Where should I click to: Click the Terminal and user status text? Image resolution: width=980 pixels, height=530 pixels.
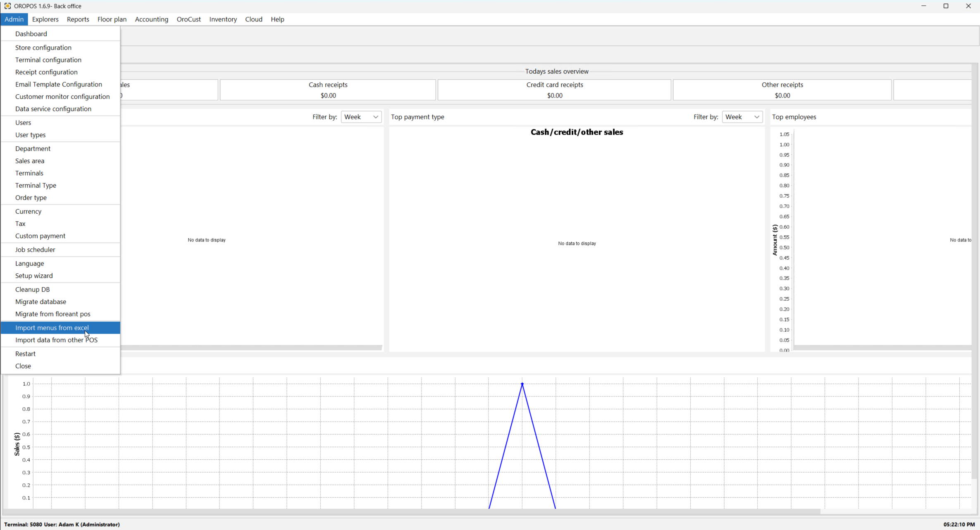point(62,525)
